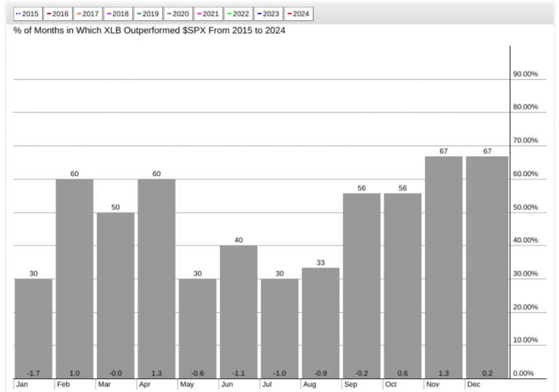
Task: Toggle the 2024 legend button
Action: pos(298,14)
